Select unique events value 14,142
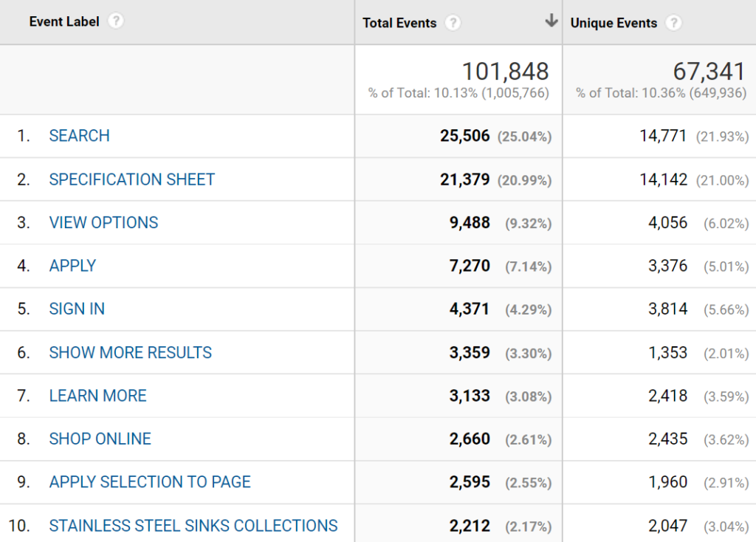Image resolution: width=756 pixels, height=542 pixels. click(x=663, y=179)
